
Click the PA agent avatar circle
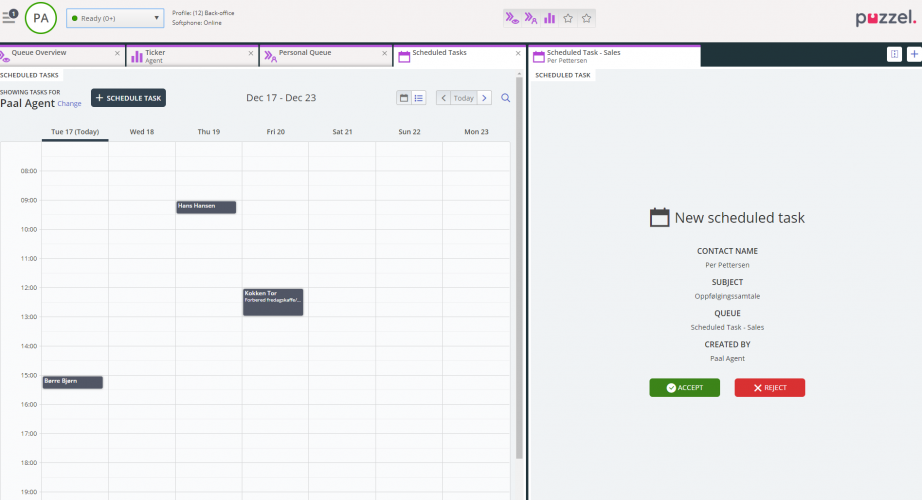[41, 18]
